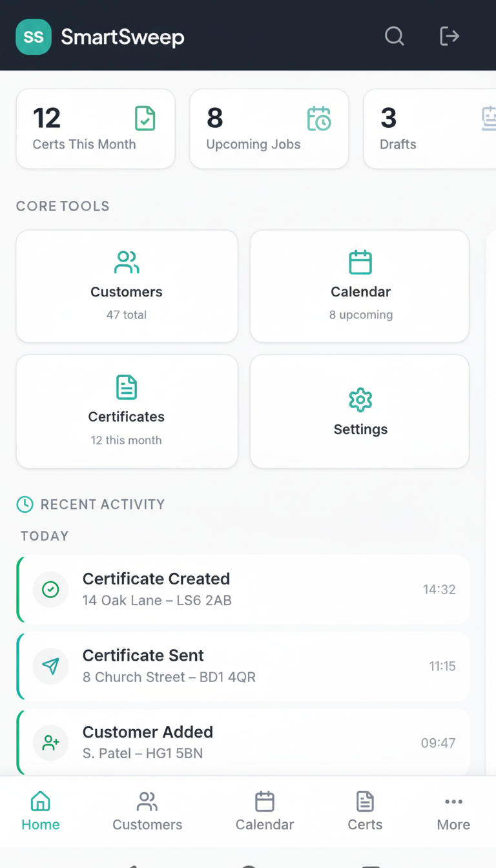
Task: Click the address 14 Oak Lane – LS6 2AB
Action: [x=157, y=601]
